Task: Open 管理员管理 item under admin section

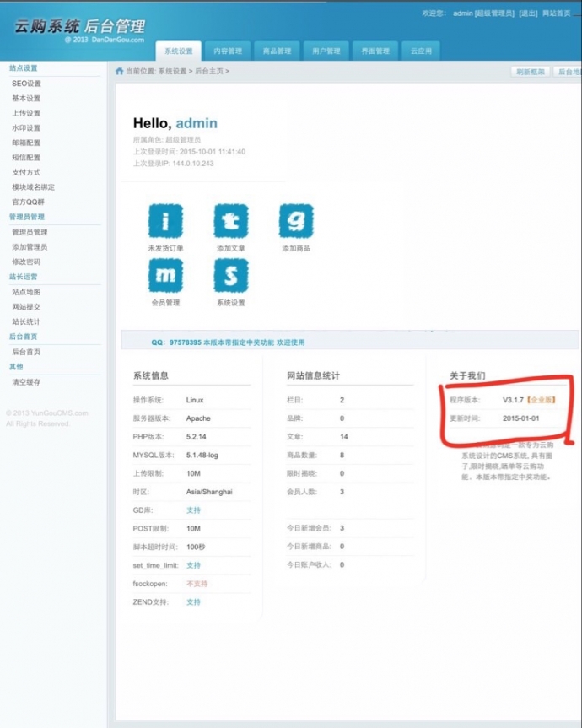Action: click(30, 232)
